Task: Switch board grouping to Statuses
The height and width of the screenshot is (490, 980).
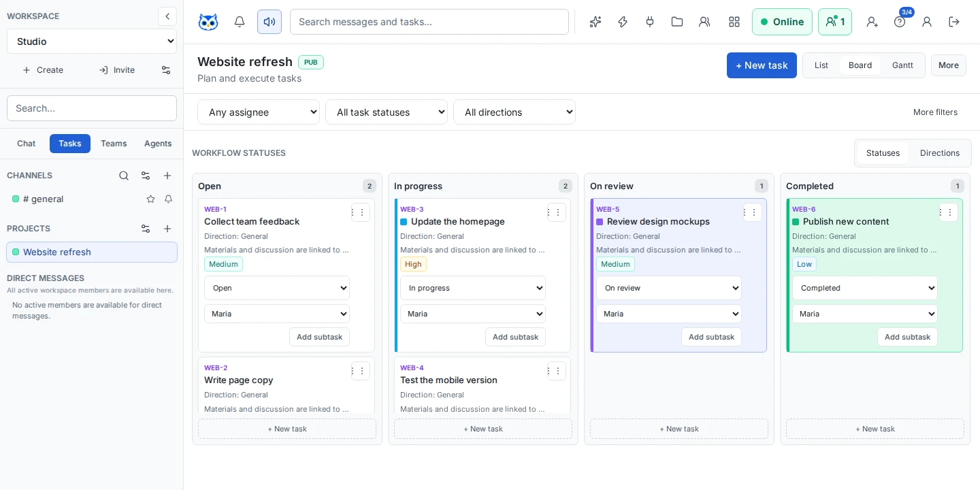Action: pos(883,153)
